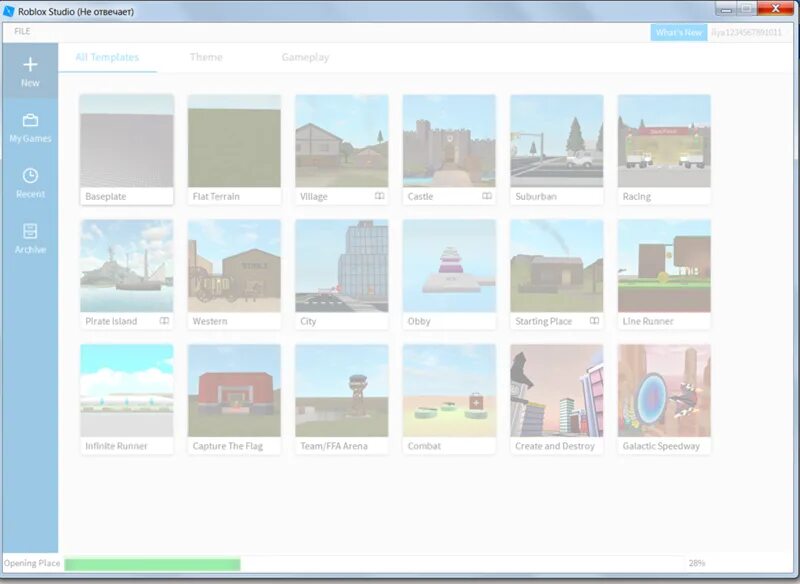Click the tutorial book icon on Castle
Viewport: 800px width, 584px height.
pyautogui.click(x=487, y=196)
